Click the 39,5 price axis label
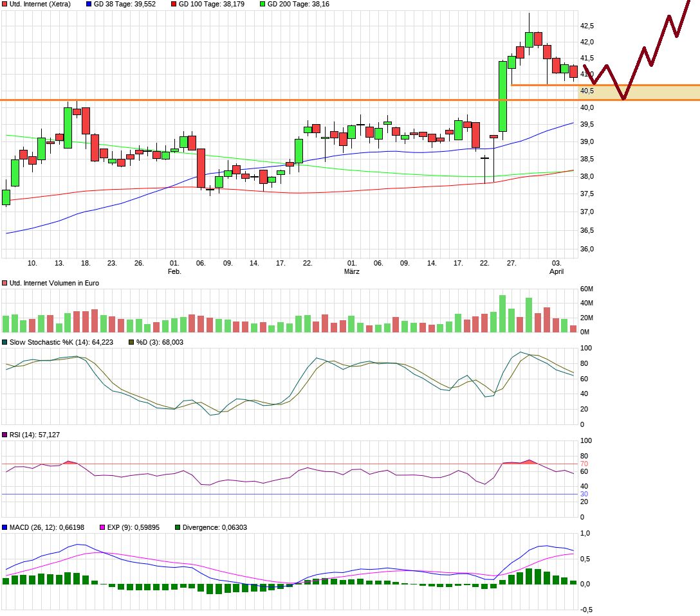 click(587, 125)
